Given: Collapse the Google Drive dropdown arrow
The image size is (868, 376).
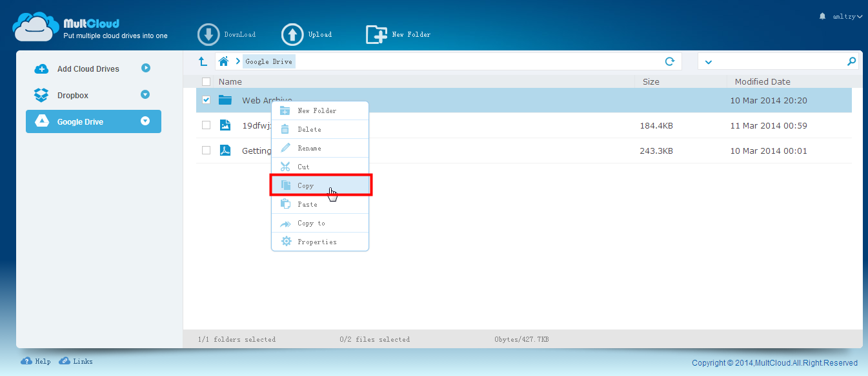Looking at the screenshot, I should pyautogui.click(x=145, y=121).
